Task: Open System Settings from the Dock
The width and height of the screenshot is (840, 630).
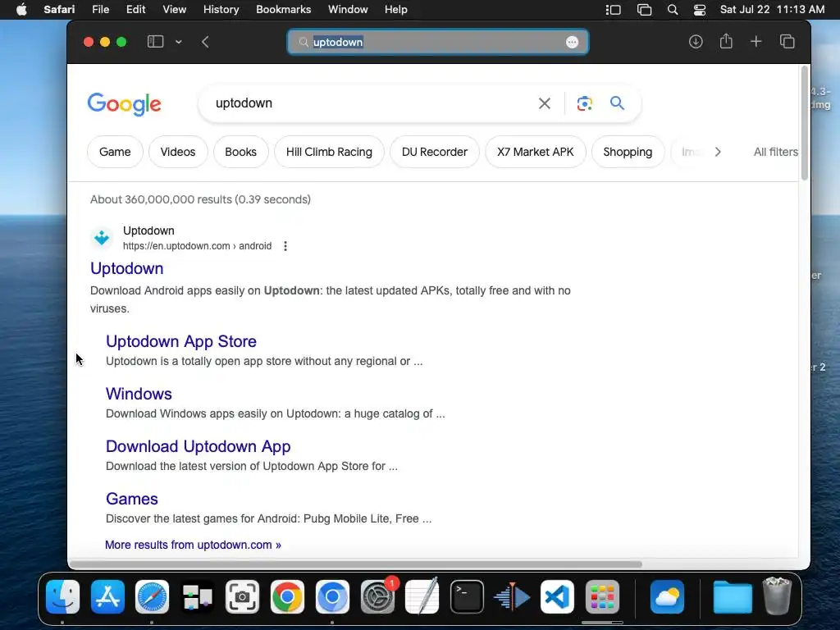Action: [x=377, y=597]
